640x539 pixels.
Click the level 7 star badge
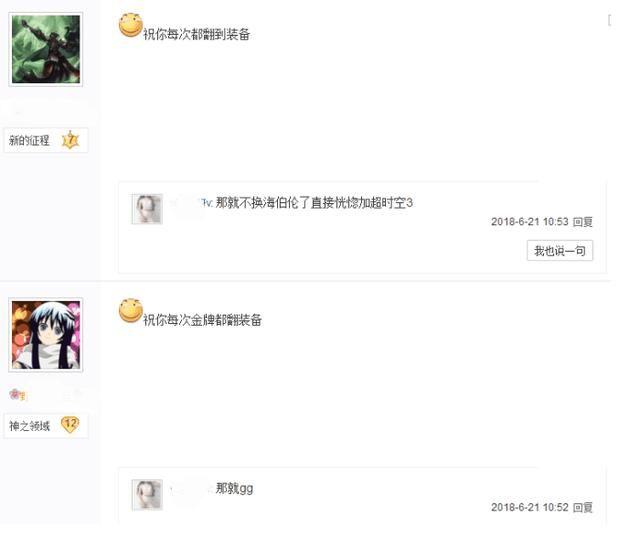pyautogui.click(x=70, y=140)
